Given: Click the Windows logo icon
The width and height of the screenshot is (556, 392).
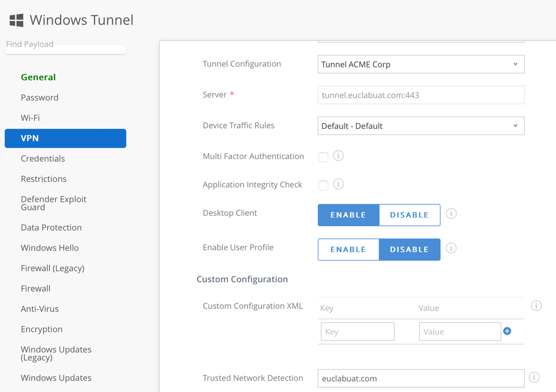Looking at the screenshot, I should click(x=17, y=20).
